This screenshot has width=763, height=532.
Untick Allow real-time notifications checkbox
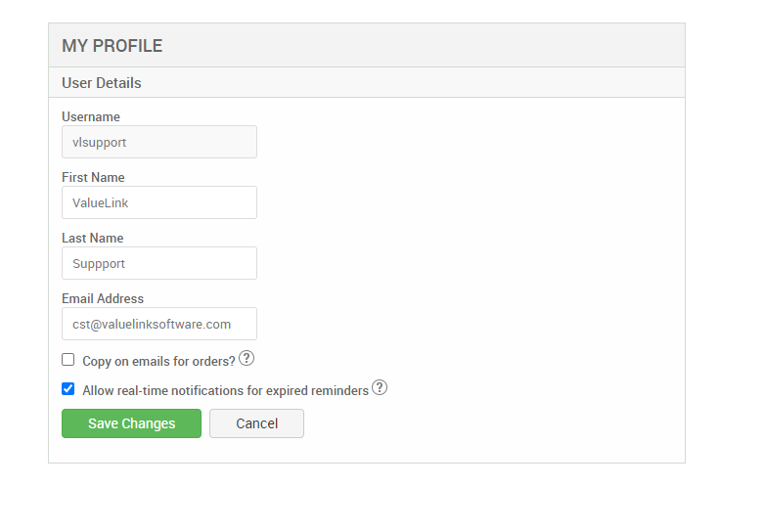coord(68,389)
